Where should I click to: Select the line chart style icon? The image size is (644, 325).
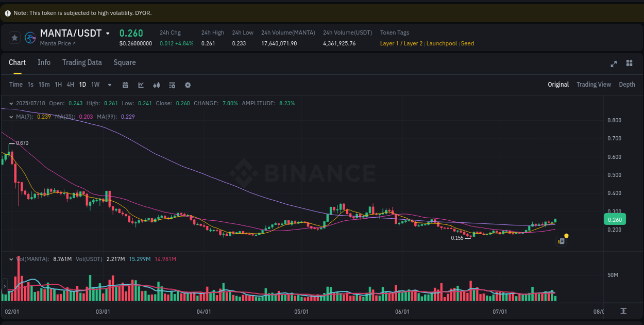141,85
